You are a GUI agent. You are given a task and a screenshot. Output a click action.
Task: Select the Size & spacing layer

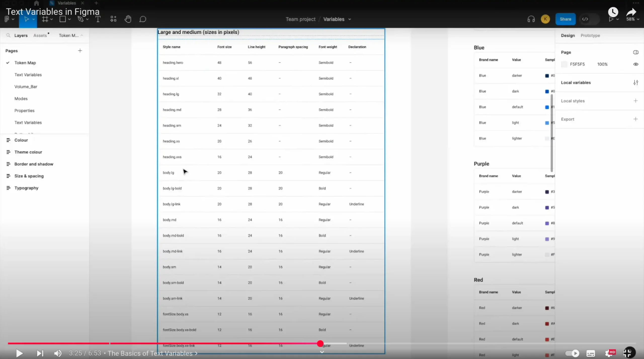[29, 176]
